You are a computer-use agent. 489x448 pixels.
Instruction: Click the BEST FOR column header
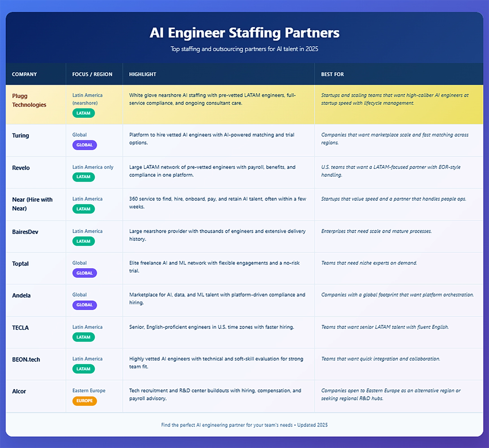point(332,74)
